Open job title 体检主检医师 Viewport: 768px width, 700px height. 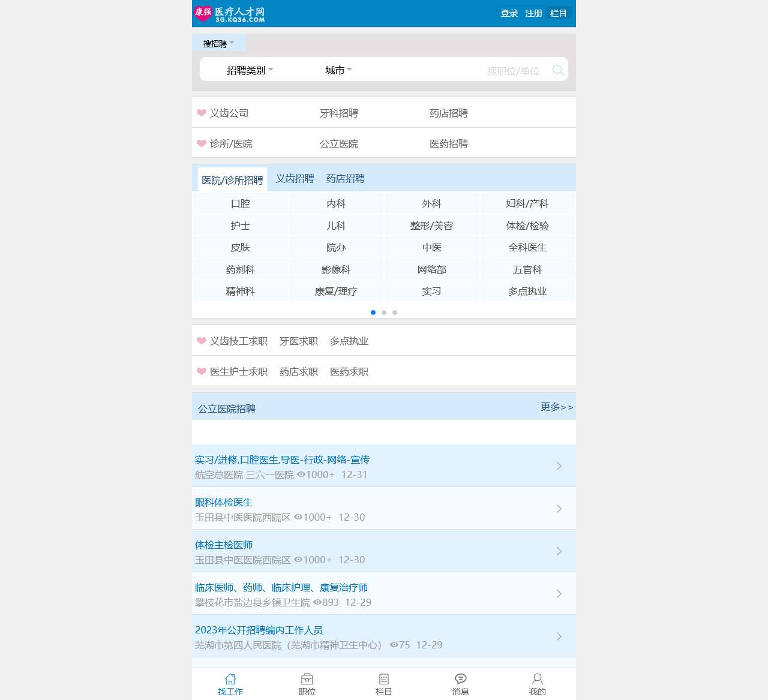coord(224,545)
